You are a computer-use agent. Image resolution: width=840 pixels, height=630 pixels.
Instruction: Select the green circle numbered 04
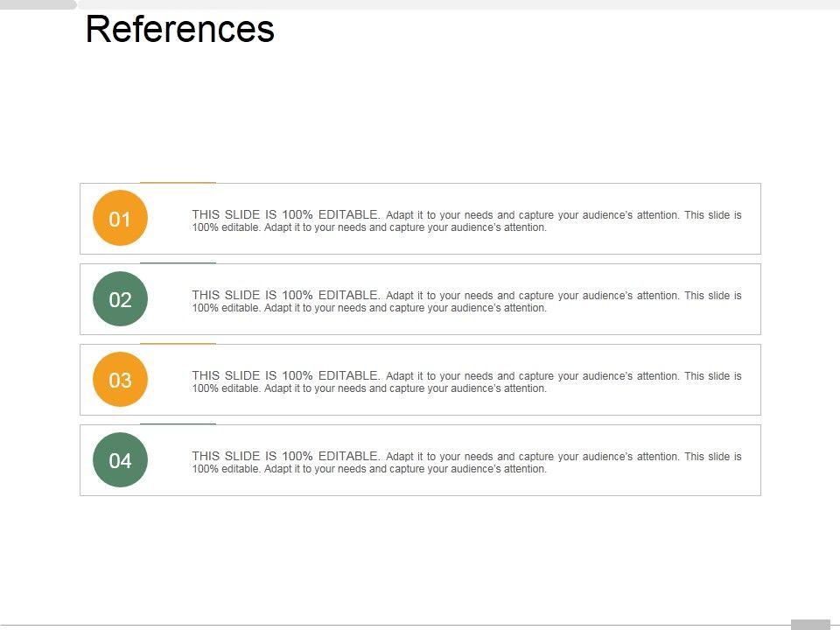pos(120,460)
